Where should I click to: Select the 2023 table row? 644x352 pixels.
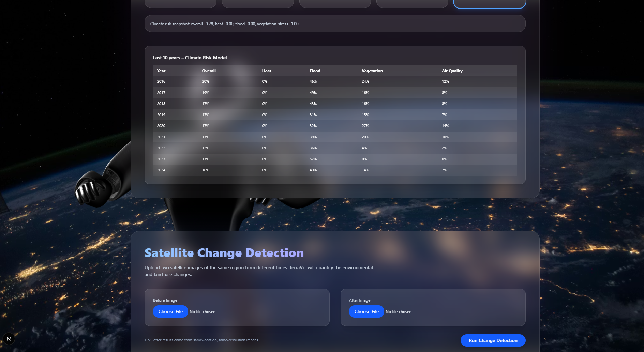(x=335, y=159)
